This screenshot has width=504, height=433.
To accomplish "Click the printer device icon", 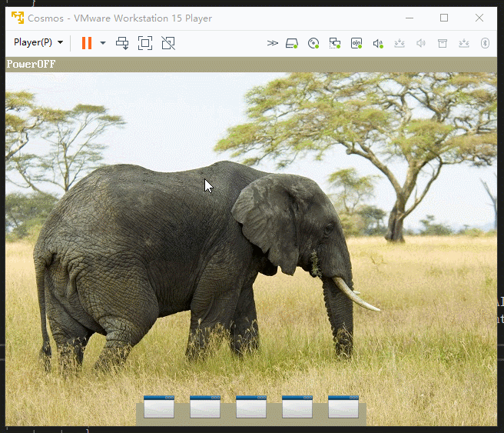I will [443, 43].
